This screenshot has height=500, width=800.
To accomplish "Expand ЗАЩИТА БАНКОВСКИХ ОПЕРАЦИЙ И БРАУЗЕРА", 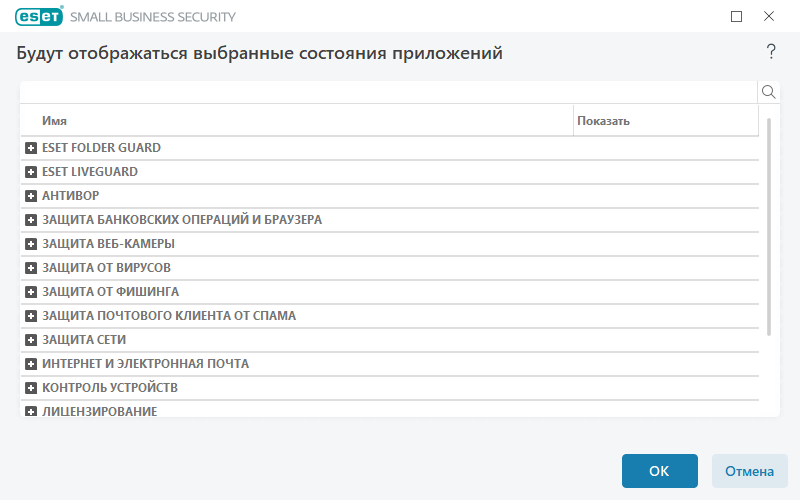I will (x=31, y=220).
